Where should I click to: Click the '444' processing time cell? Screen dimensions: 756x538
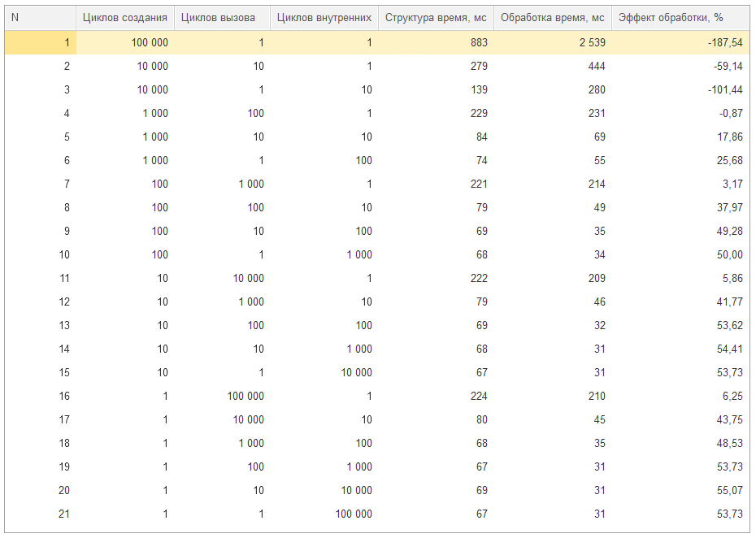coord(553,66)
